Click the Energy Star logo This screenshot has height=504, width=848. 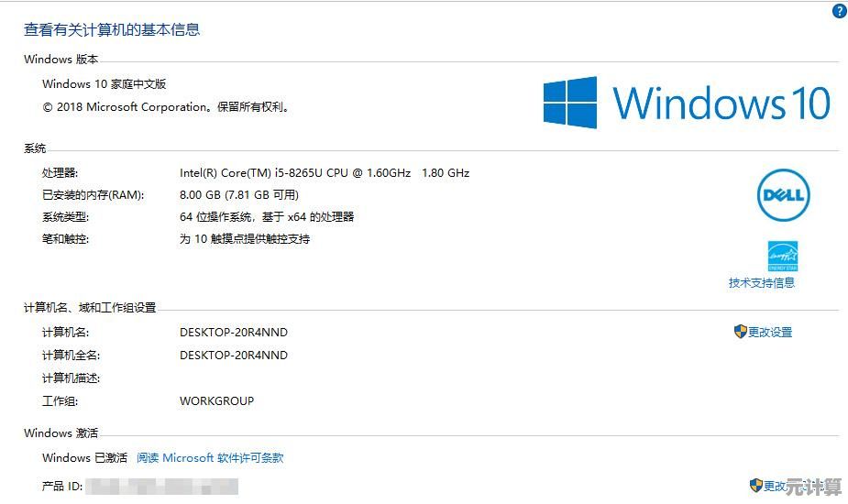(x=783, y=257)
